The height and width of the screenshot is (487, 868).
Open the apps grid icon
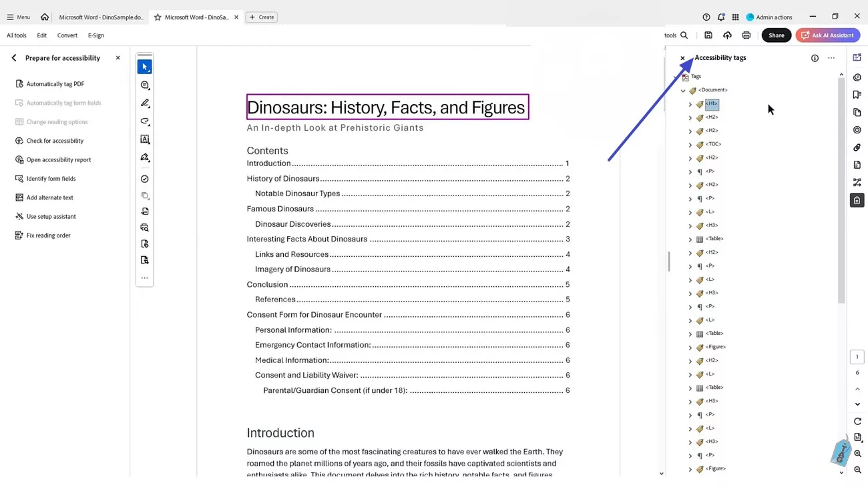[x=735, y=17]
